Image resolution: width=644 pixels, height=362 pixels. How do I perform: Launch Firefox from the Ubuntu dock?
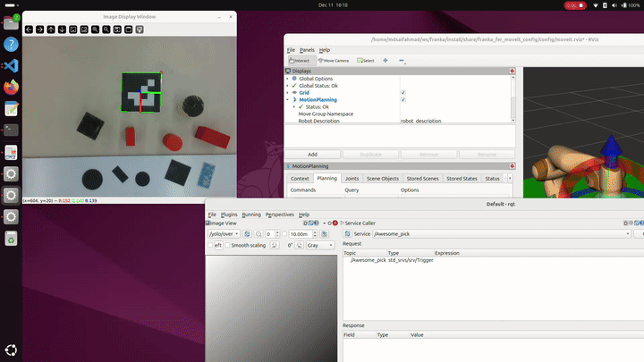11,88
